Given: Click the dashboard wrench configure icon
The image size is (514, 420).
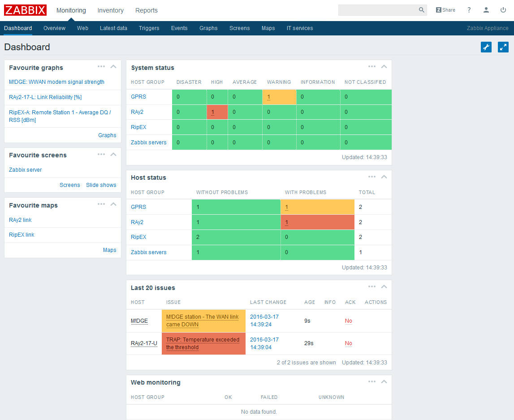Looking at the screenshot, I should click(486, 47).
